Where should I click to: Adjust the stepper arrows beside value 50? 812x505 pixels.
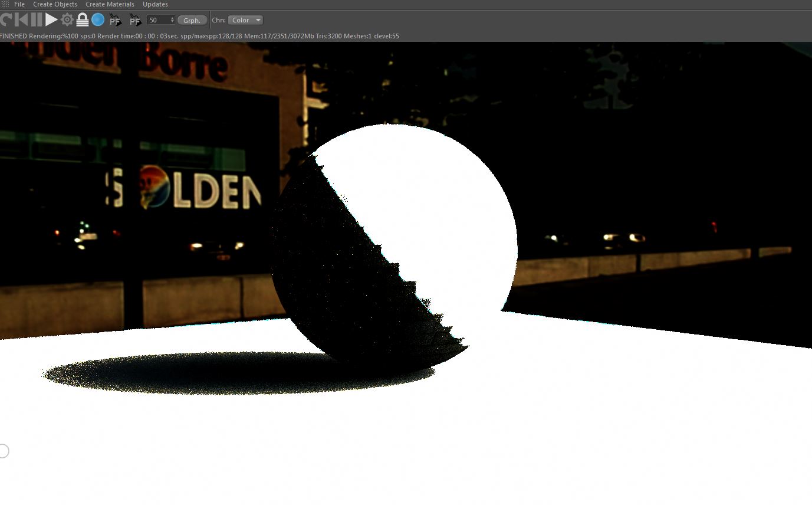[172, 20]
